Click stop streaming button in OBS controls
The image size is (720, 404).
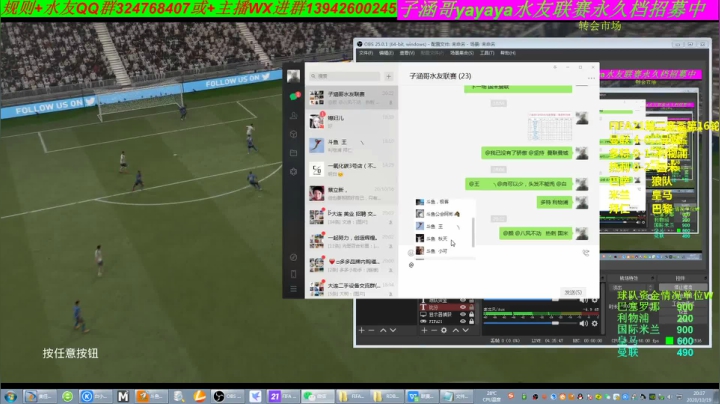coord(683,287)
